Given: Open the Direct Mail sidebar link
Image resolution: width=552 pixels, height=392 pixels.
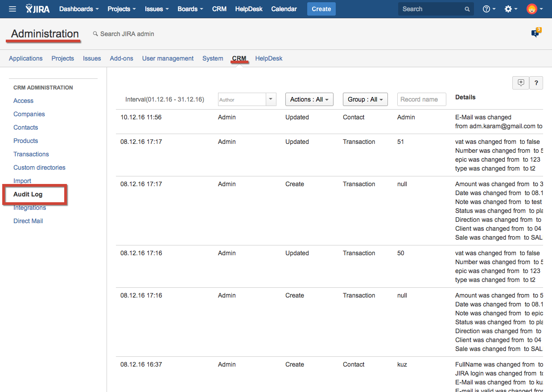Looking at the screenshot, I should tap(28, 221).
